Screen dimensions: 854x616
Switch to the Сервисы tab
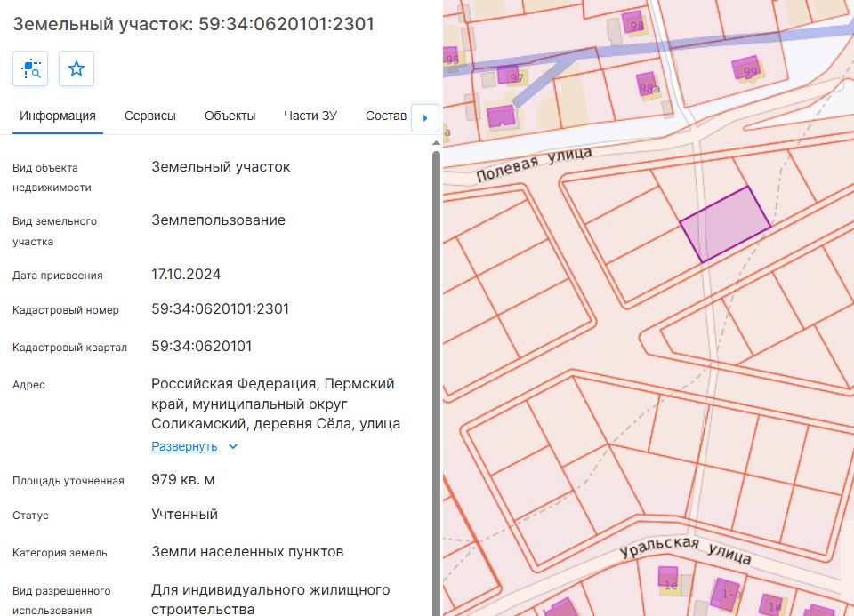click(149, 116)
